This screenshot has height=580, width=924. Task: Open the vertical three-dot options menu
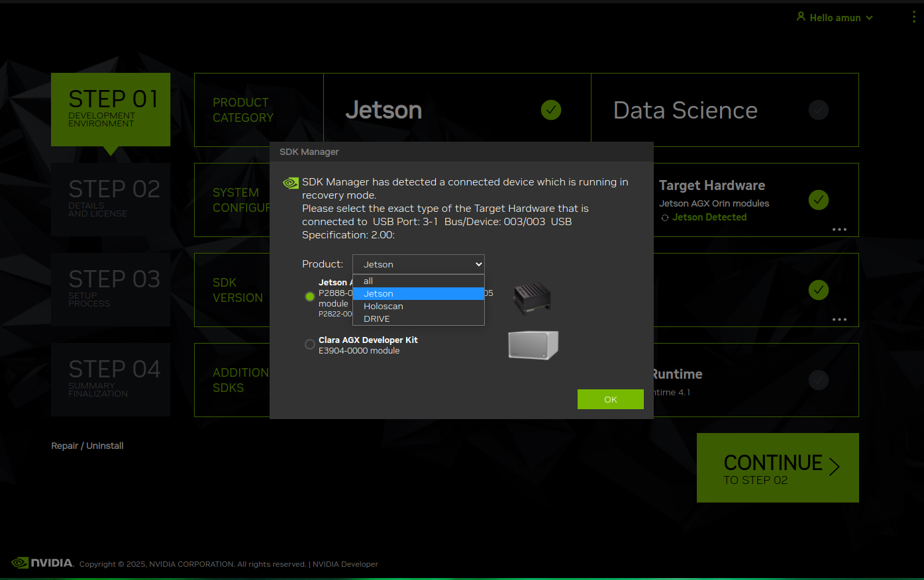pos(914,17)
